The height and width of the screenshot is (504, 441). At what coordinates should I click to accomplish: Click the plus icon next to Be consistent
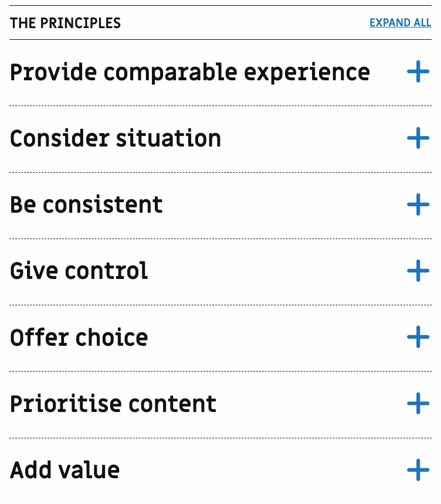pos(418,205)
